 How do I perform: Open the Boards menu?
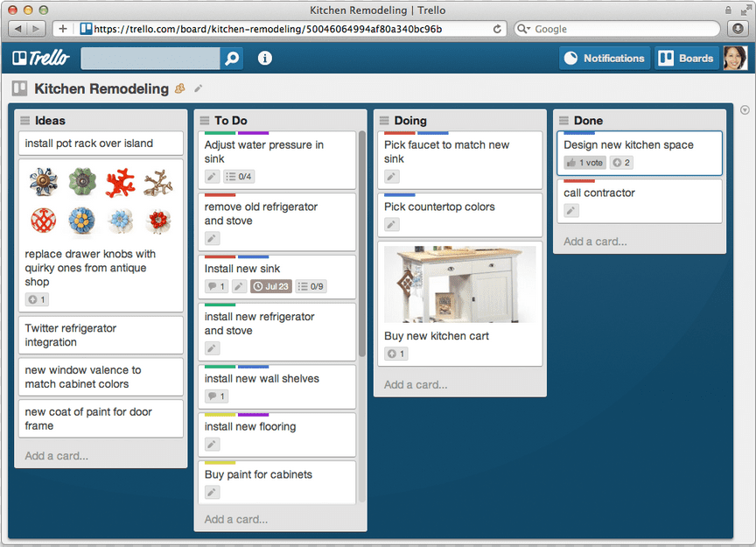(x=687, y=59)
